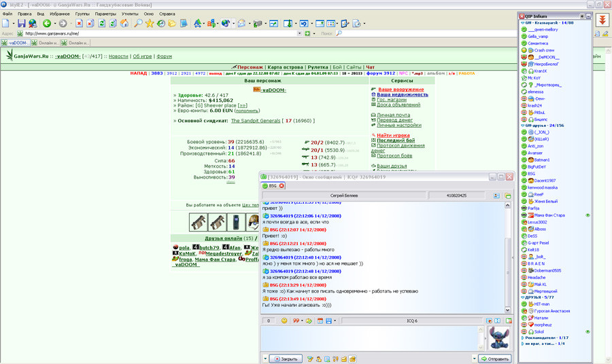Click the yellow favorites star icon
Screen dimensions: 612x364
point(150,23)
